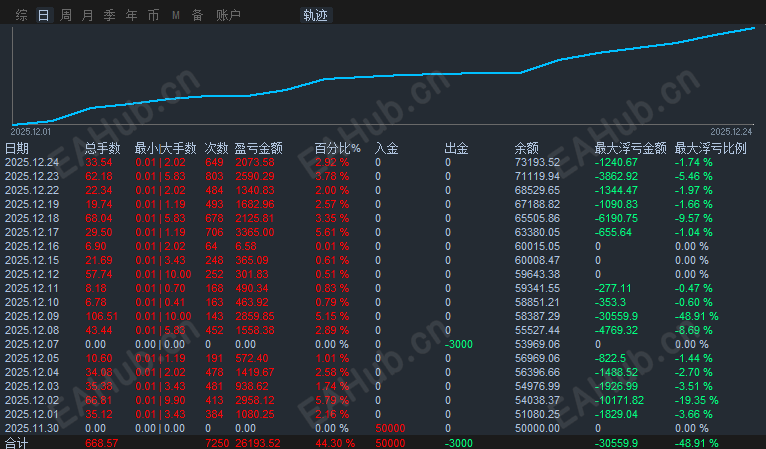Select the 2025.12.23 date cell
This screenshot has height=449, width=766.
point(32,176)
